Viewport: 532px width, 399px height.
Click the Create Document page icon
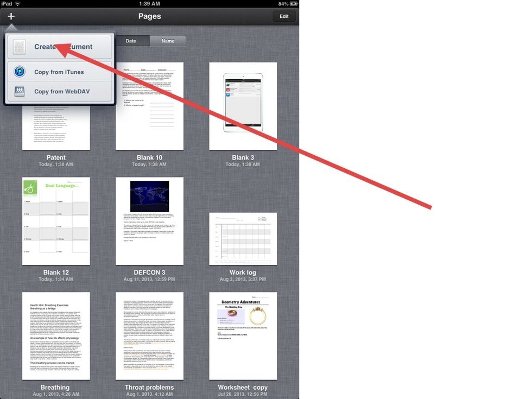[20, 47]
